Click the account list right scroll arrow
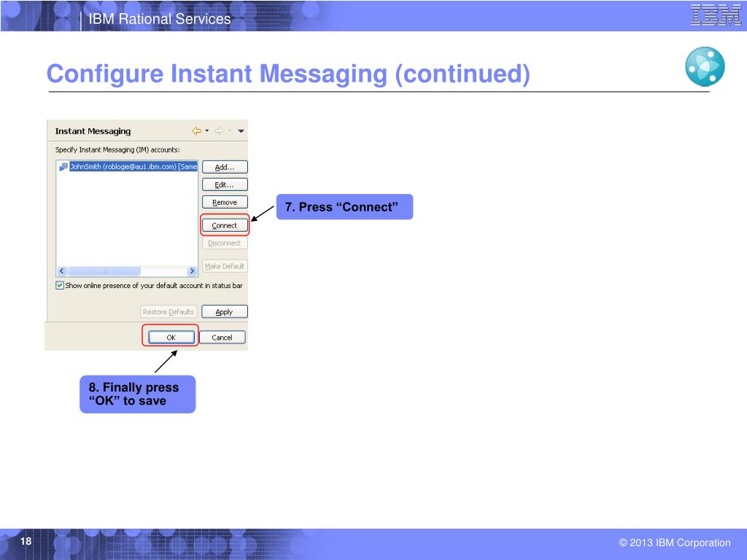This screenshot has height=560, width=747. point(192,271)
